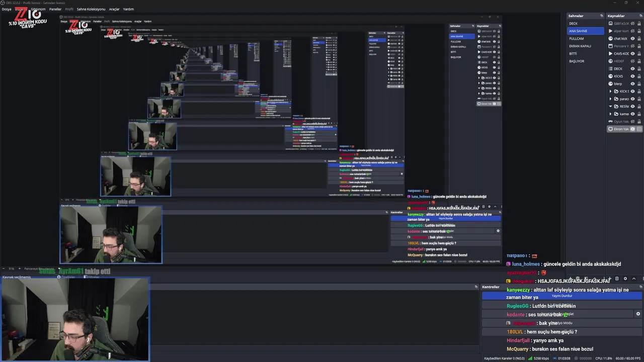The image size is (644, 362).
Task: Toggle the lock on blerp source
Action: click(639, 84)
